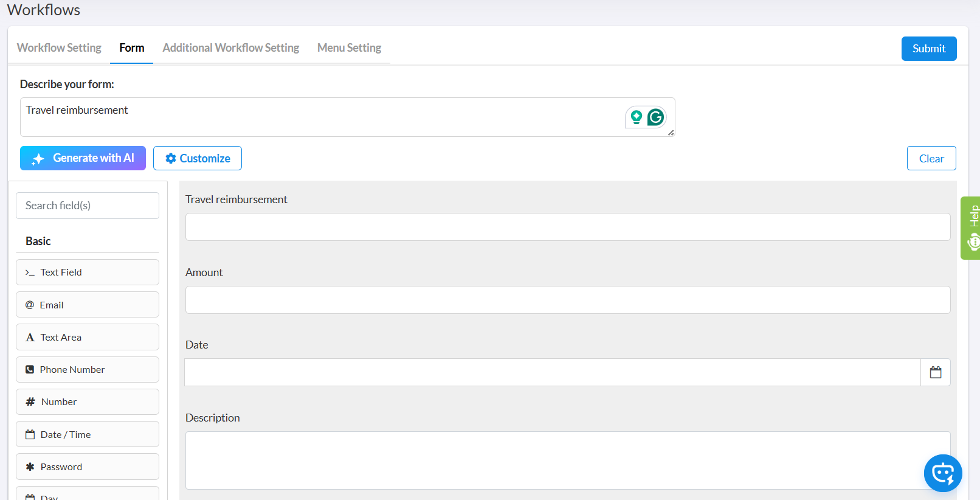Open the chatbot assistant bubble
The height and width of the screenshot is (500, 980).
point(942,473)
